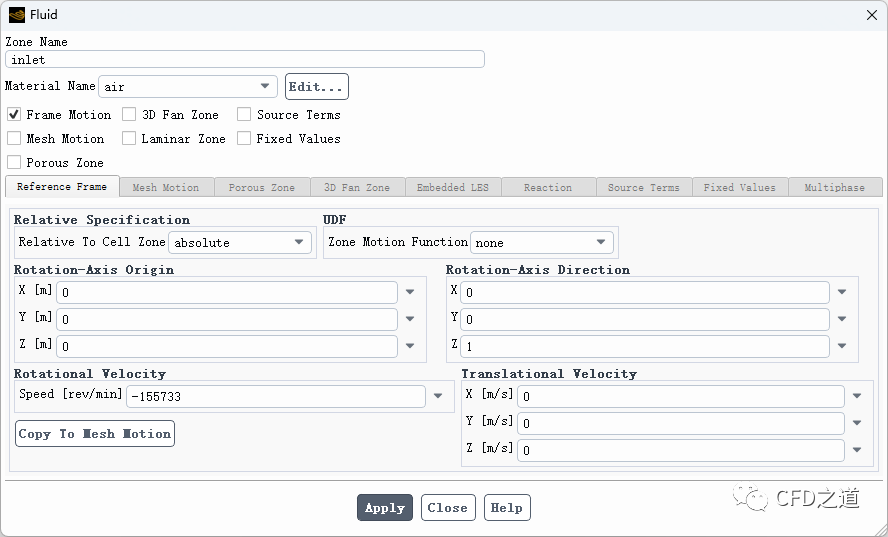This screenshot has height=537, width=888.
Task: Click the Translational Velocity Y [m/s] field
Action: (x=681, y=423)
